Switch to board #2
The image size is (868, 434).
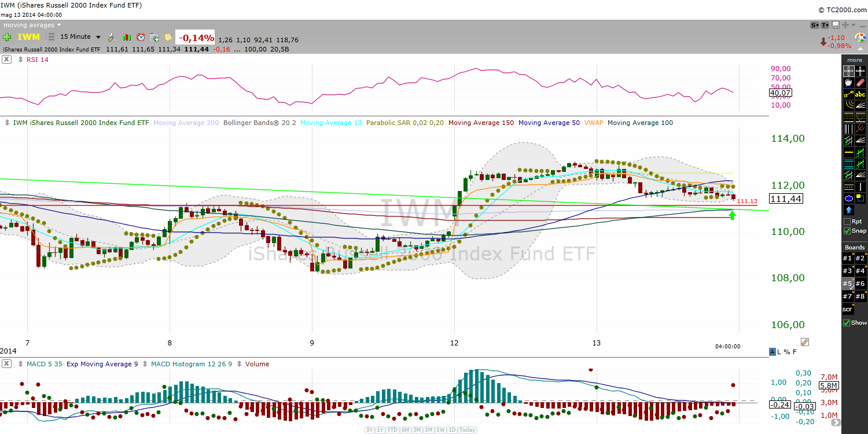pyautogui.click(x=861, y=258)
